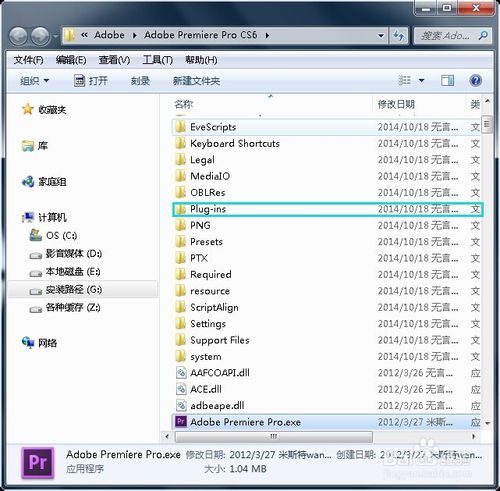The width and height of the screenshot is (500, 491).
Task: Click the OS (C:) drive icon
Action: [x=35, y=235]
